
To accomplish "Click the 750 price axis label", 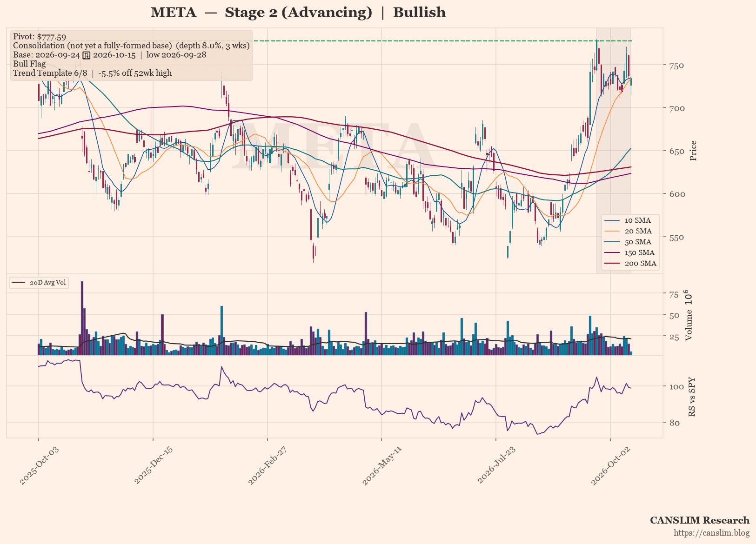I will point(677,66).
